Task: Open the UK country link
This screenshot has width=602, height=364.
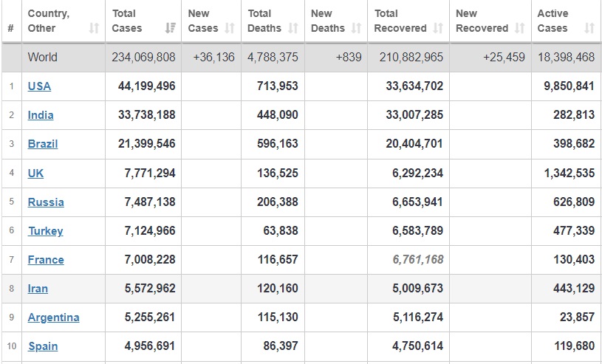Action: 35,173
